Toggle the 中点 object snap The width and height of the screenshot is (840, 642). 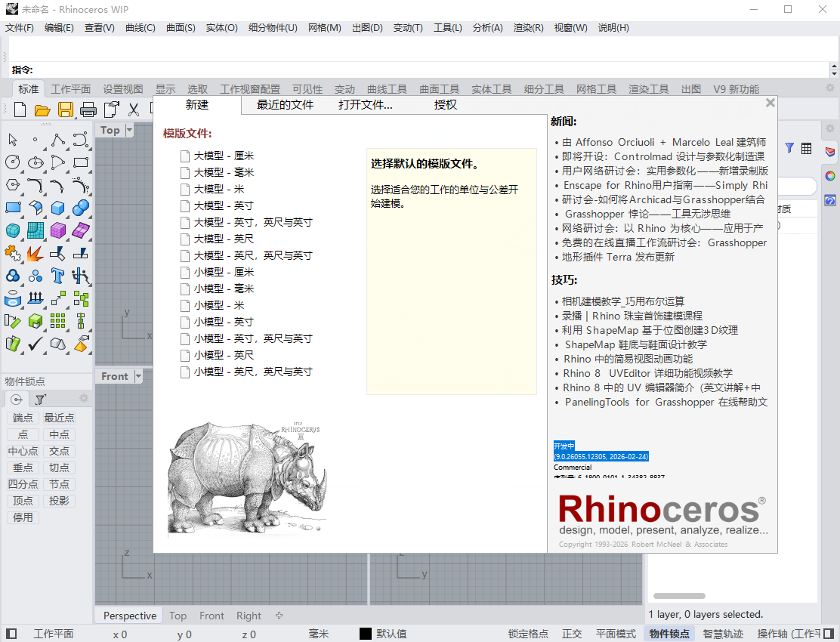[59, 434]
